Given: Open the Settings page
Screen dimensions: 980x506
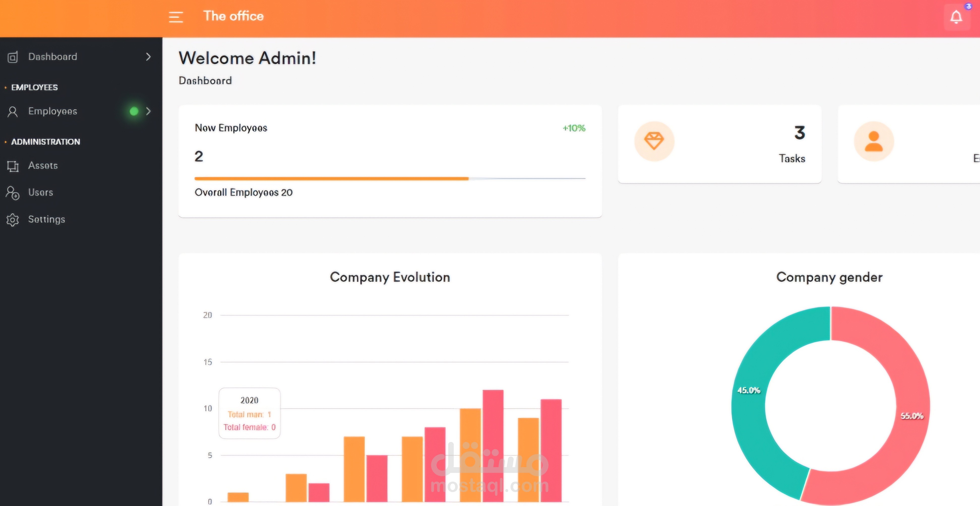Looking at the screenshot, I should tap(81, 219).
